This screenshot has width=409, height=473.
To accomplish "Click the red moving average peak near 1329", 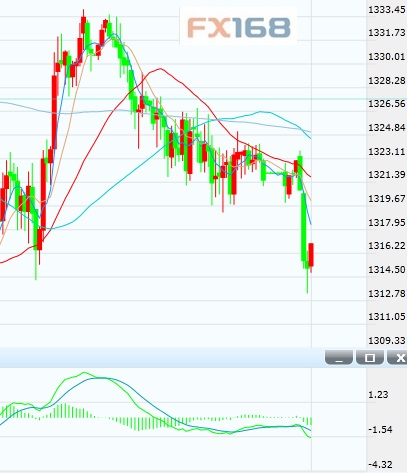I will click(x=161, y=69).
